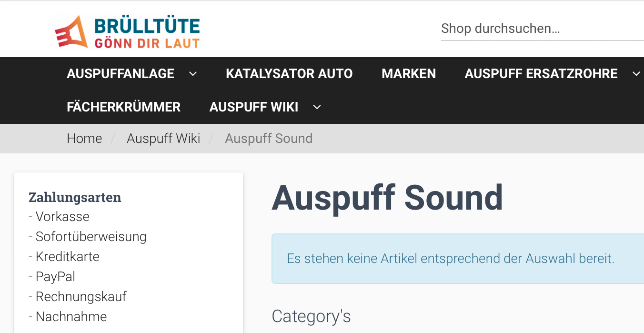644x333 pixels.
Task: Click the no articles available notice
Action: [x=451, y=259]
